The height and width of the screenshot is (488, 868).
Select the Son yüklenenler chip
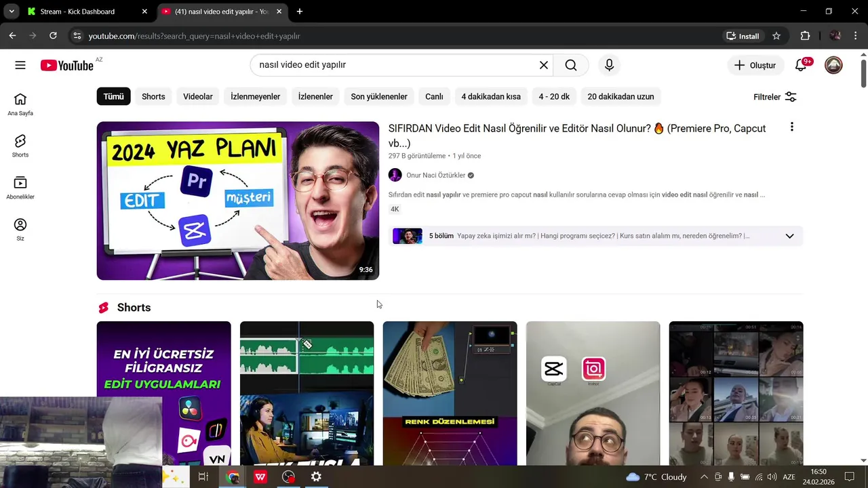tap(379, 97)
